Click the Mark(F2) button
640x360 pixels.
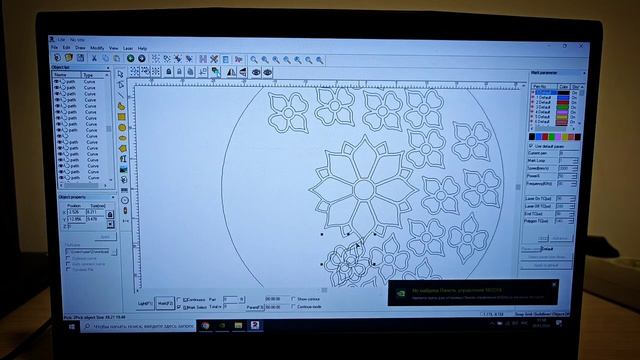(165, 303)
